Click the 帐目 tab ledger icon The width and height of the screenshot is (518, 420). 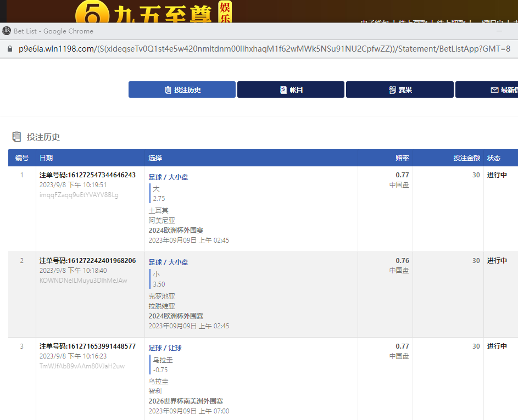tap(283, 90)
